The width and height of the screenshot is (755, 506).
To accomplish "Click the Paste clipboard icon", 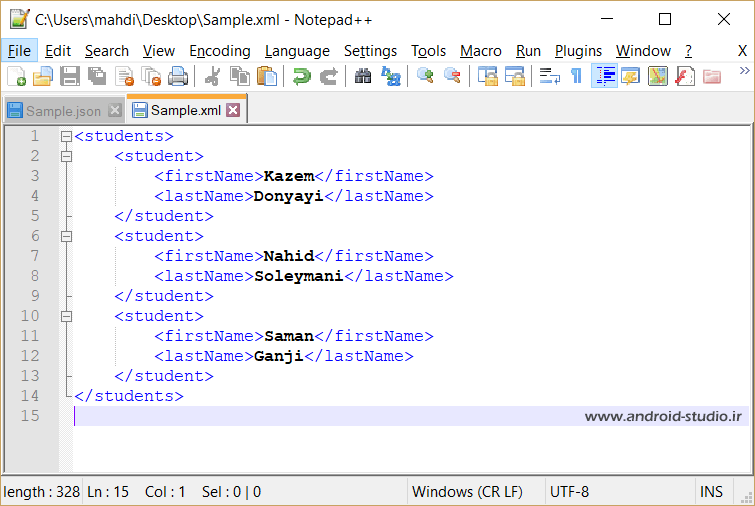I will tap(267, 77).
